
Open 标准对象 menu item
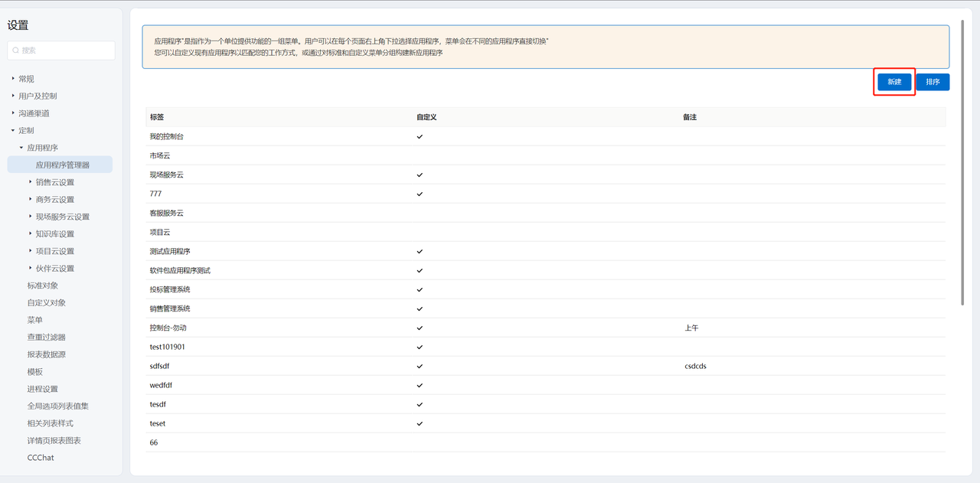point(43,286)
